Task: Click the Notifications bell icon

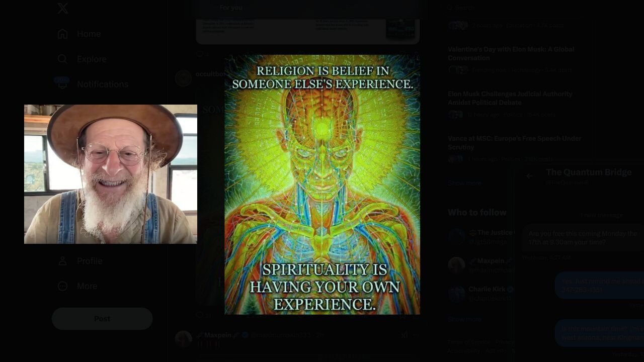Action: (62, 84)
